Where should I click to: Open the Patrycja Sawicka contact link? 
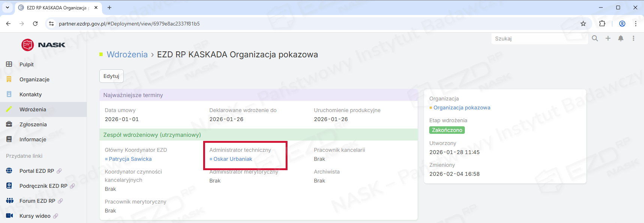(130, 159)
